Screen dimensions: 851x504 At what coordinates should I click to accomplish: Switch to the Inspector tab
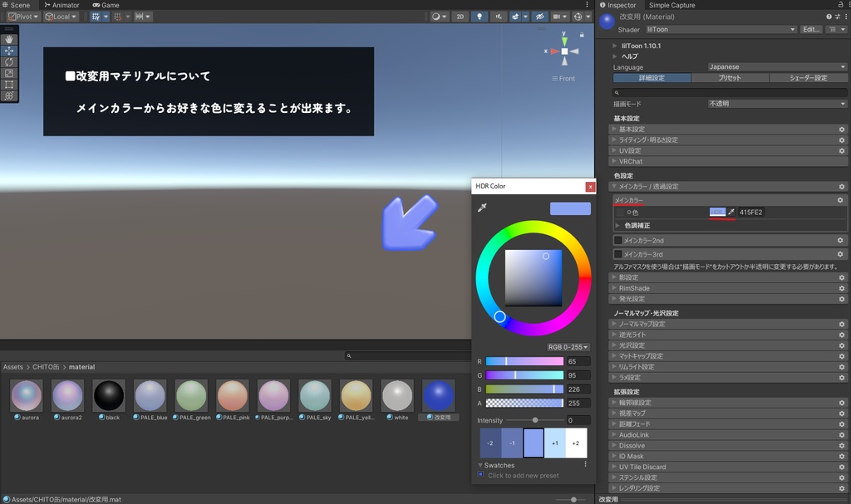(x=617, y=5)
